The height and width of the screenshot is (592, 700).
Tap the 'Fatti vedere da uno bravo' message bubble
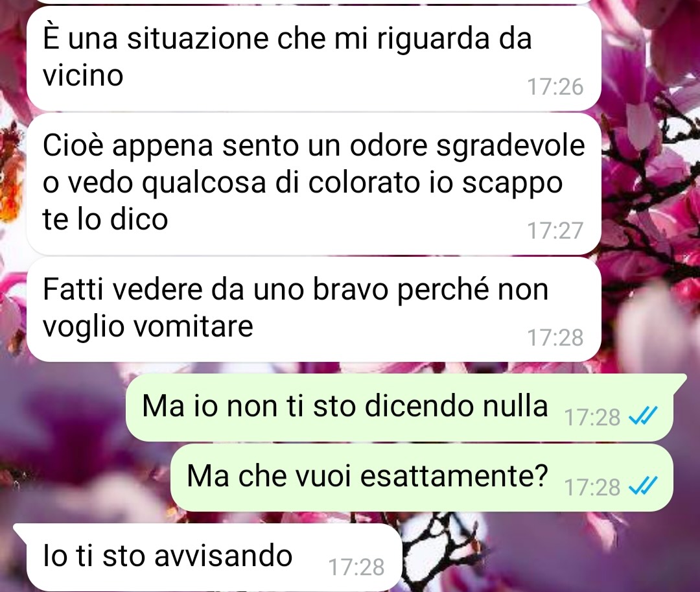tap(314, 309)
